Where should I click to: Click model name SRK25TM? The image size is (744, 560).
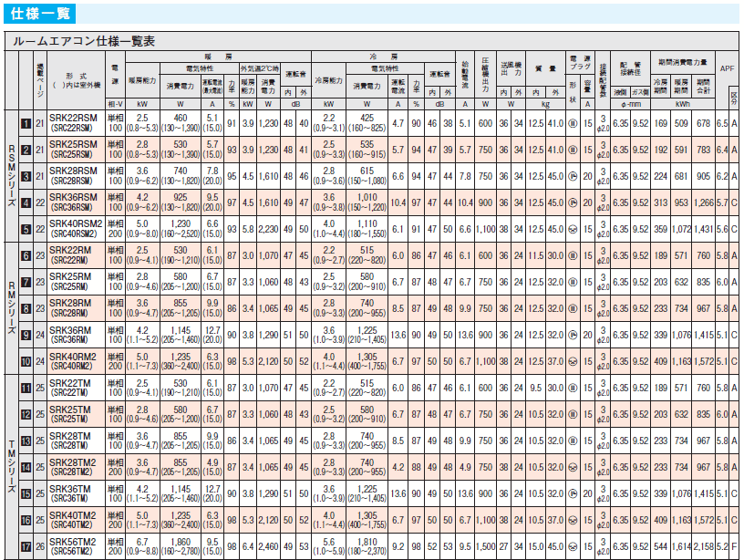pyautogui.click(x=69, y=410)
